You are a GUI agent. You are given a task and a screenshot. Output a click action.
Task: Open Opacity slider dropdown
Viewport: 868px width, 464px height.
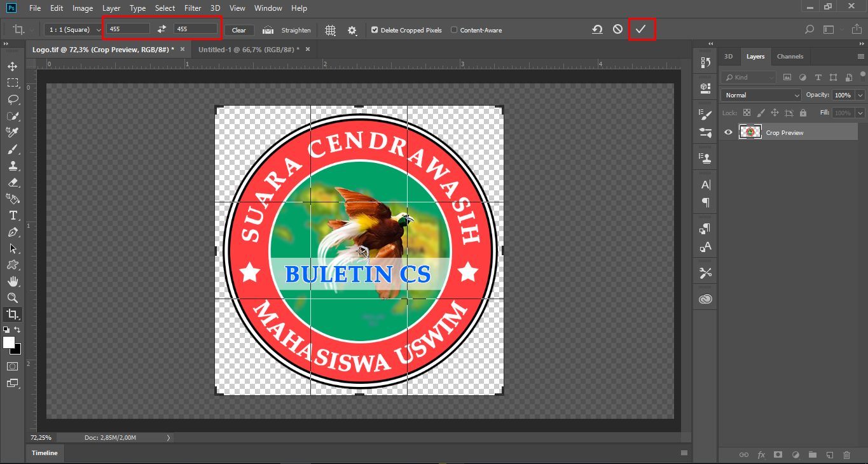860,95
